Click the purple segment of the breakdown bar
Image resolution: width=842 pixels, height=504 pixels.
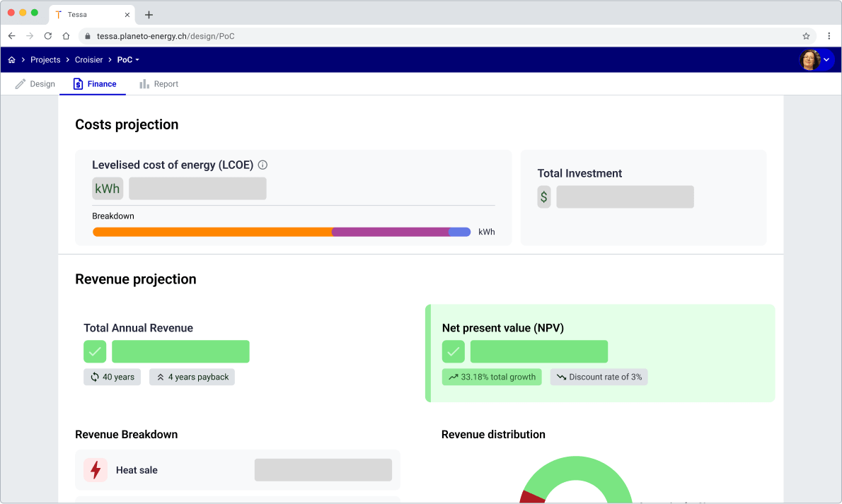[390, 232]
